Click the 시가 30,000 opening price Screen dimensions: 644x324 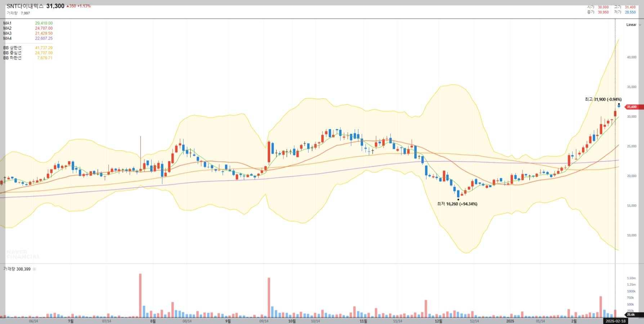(598, 7)
